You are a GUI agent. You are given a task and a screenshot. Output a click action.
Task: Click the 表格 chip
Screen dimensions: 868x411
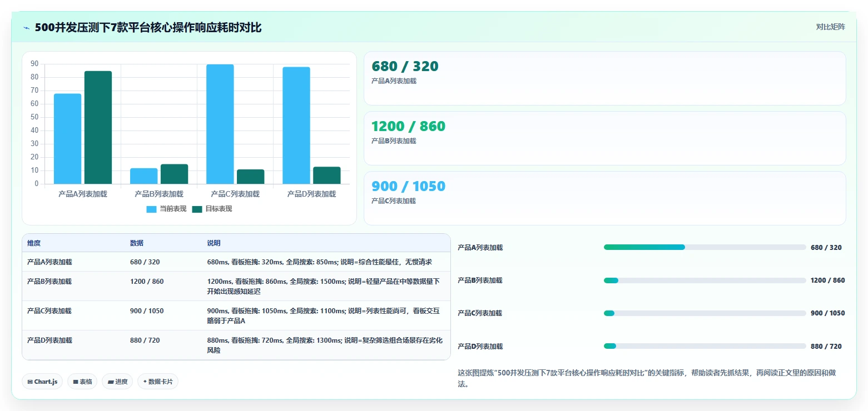(82, 382)
